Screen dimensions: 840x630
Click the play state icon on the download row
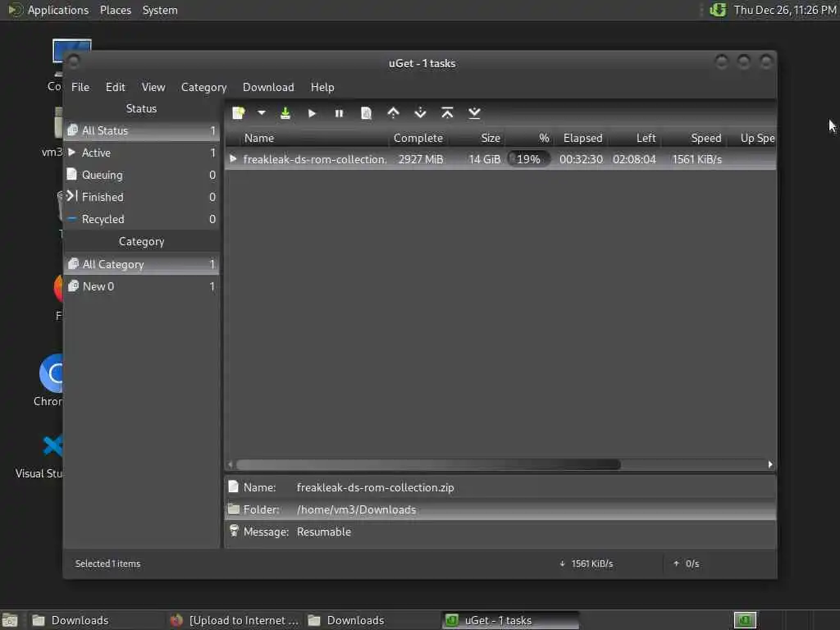[233, 158]
